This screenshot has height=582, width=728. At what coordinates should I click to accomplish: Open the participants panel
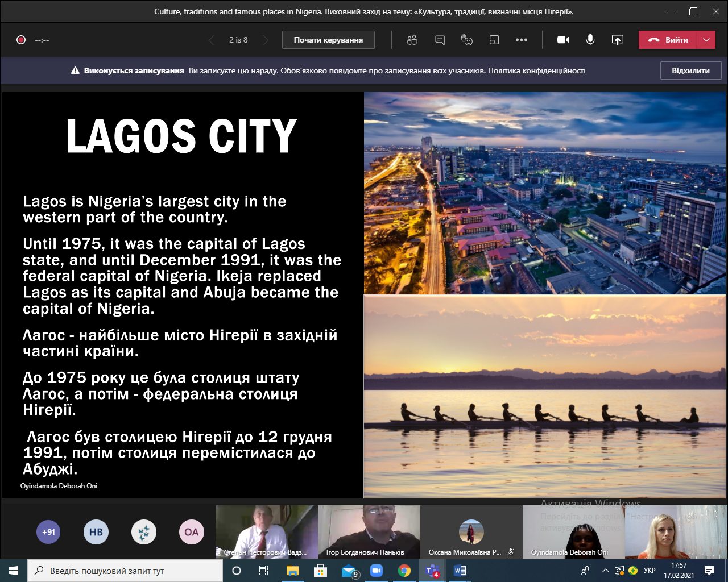tap(412, 40)
